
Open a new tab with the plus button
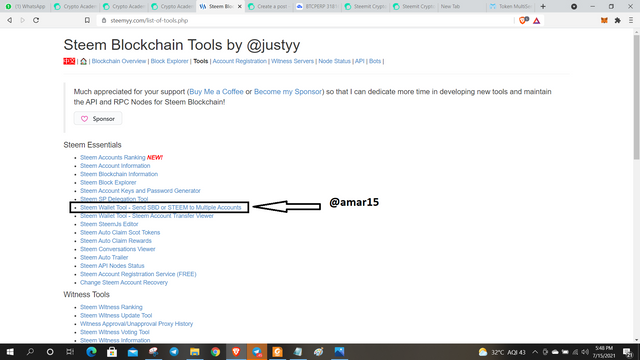(x=543, y=7)
